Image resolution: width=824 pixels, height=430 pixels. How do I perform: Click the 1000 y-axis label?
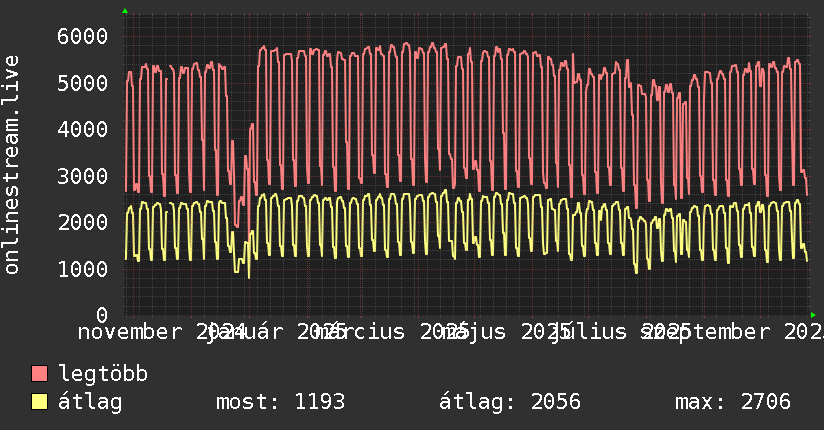(83, 269)
